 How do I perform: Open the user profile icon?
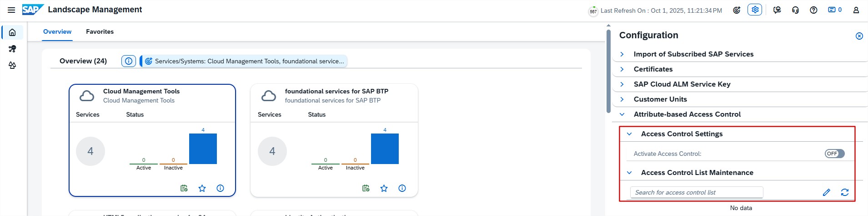(856, 10)
